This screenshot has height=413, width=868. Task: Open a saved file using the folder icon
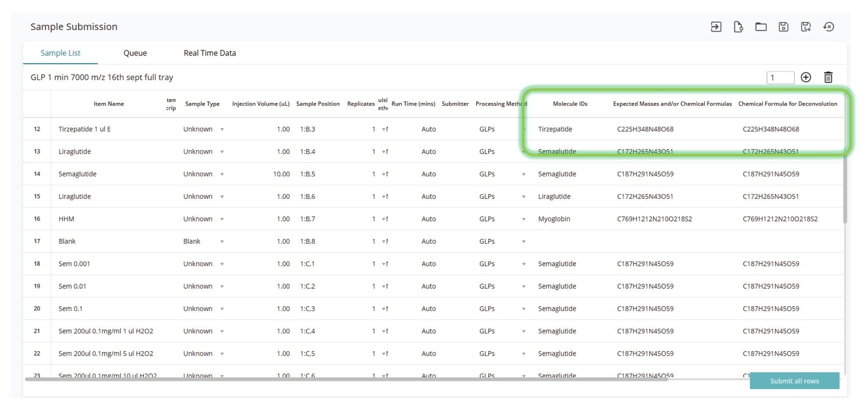[x=762, y=26]
